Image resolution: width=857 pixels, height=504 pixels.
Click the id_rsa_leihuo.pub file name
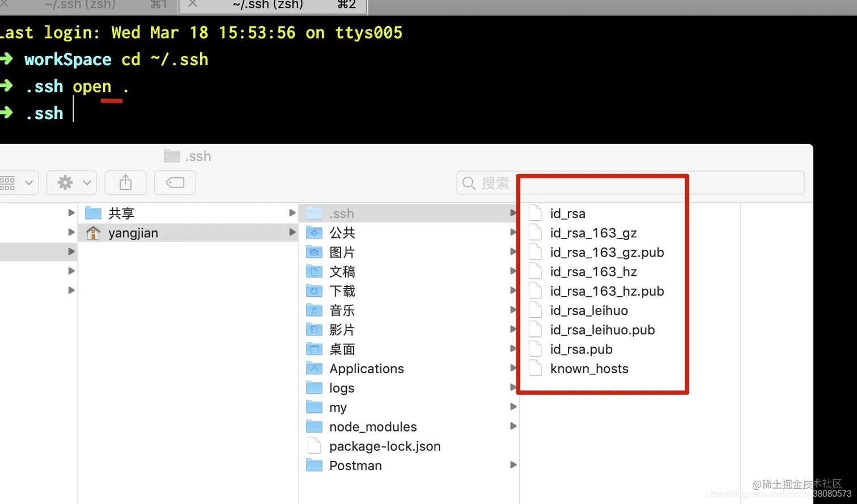(603, 330)
